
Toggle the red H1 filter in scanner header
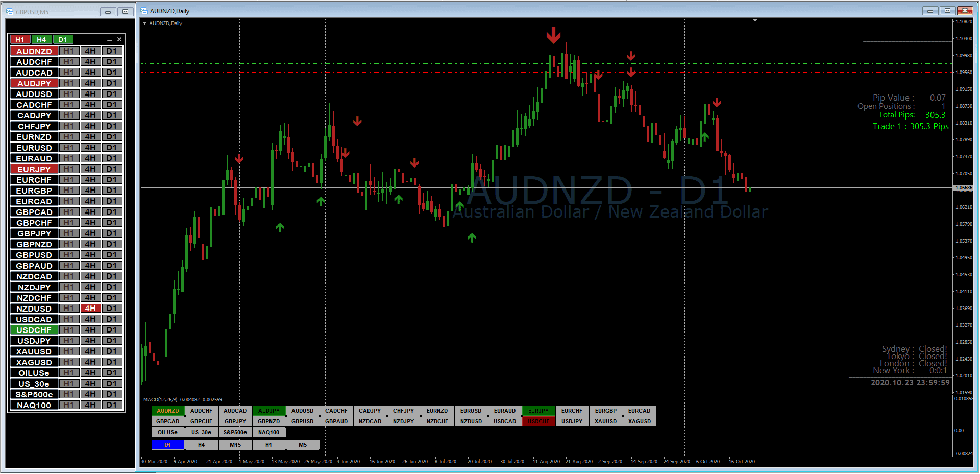pos(20,39)
